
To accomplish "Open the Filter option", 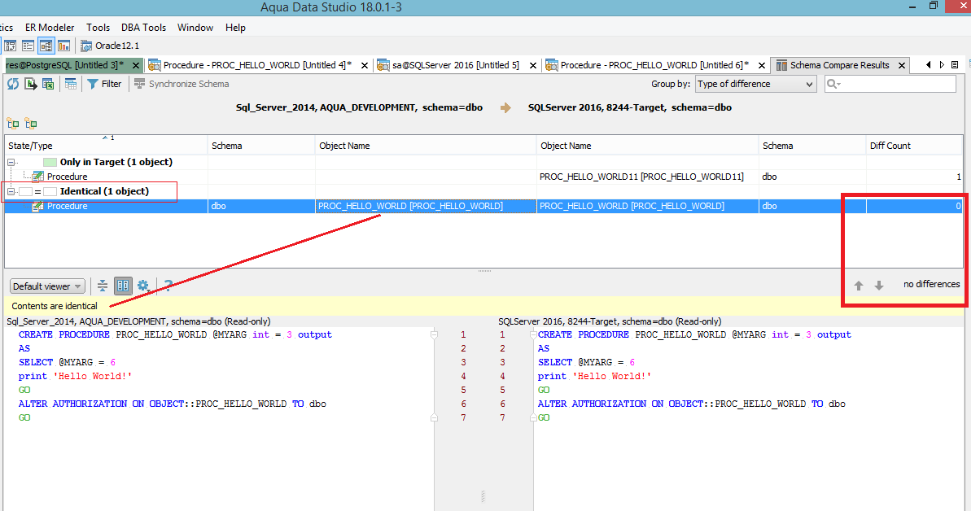I will tap(104, 84).
